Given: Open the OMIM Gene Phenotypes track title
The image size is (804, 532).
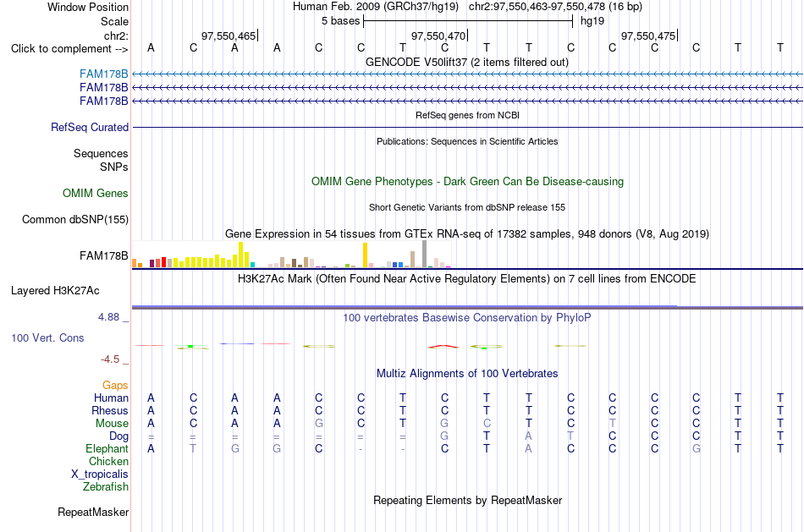Looking at the screenshot, I should pos(467,182).
